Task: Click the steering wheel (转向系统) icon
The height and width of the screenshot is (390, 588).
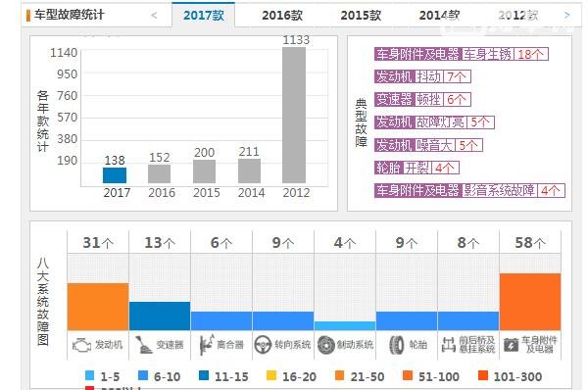Action: pyautogui.click(x=263, y=345)
